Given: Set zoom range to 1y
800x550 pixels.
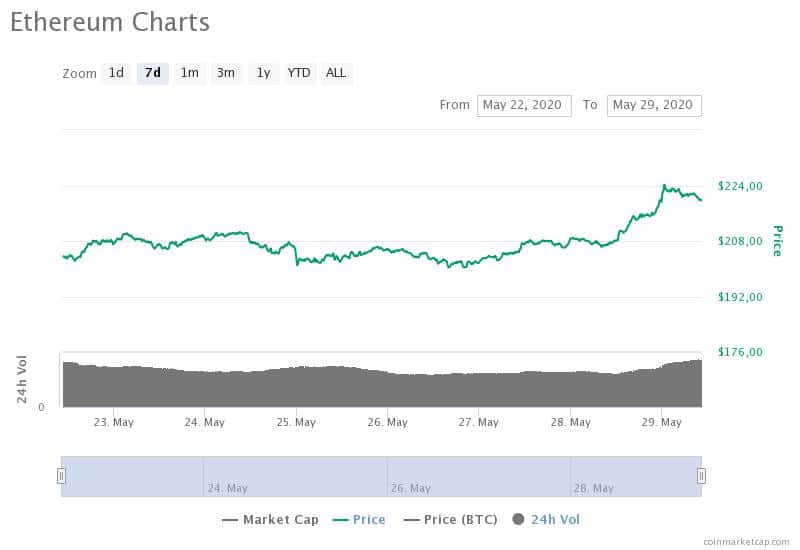Looking at the screenshot, I should pyautogui.click(x=263, y=73).
